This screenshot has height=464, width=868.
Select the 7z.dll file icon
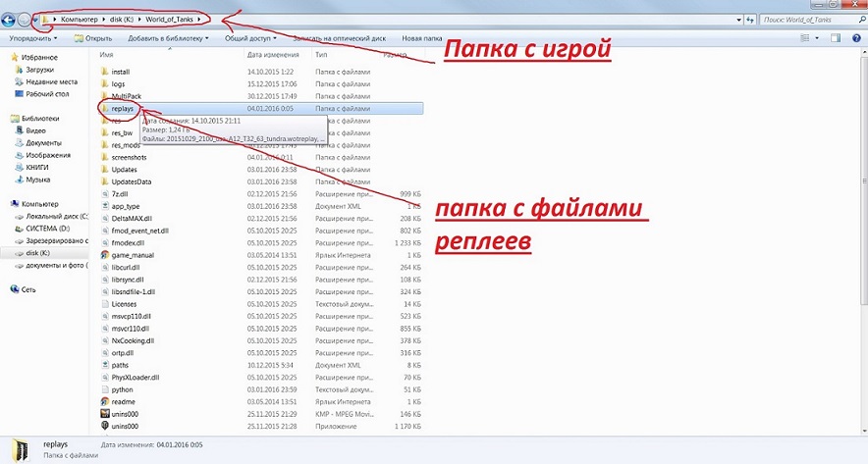(105, 194)
